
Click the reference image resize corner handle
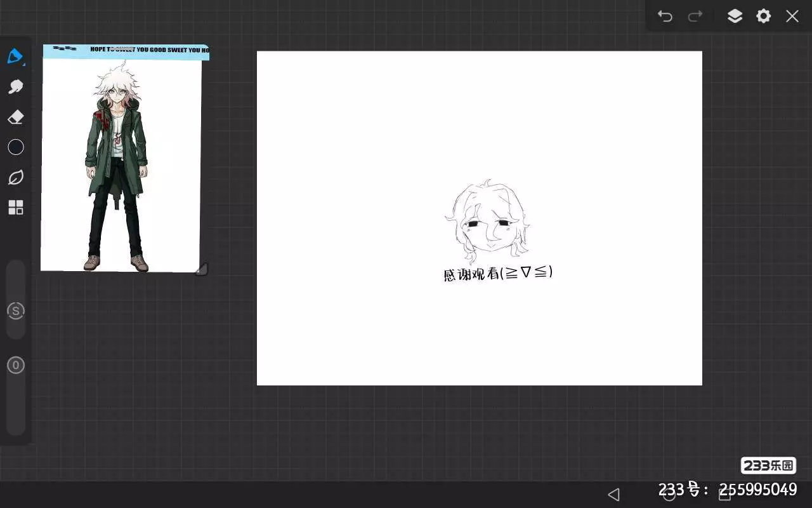tap(201, 269)
